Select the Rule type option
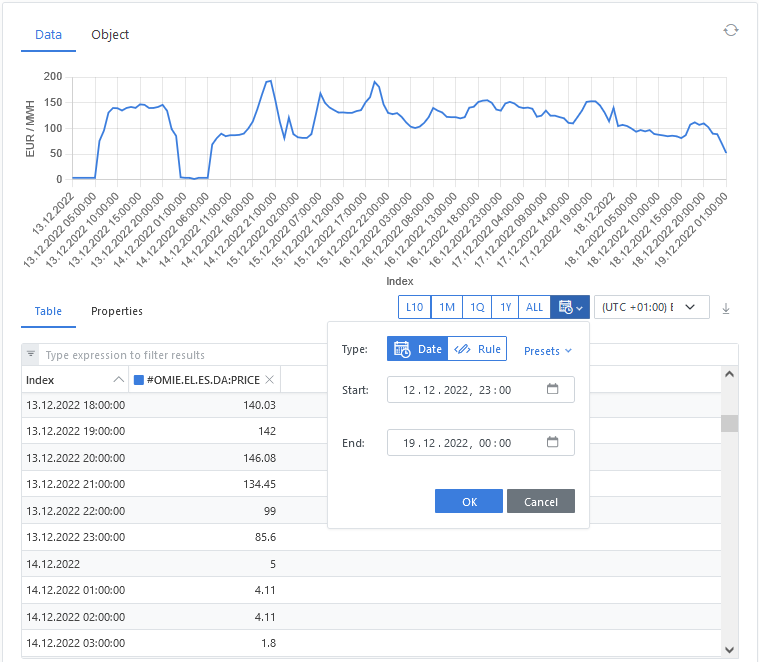Image resolution: width=759 pixels, height=662 pixels. 477,349
